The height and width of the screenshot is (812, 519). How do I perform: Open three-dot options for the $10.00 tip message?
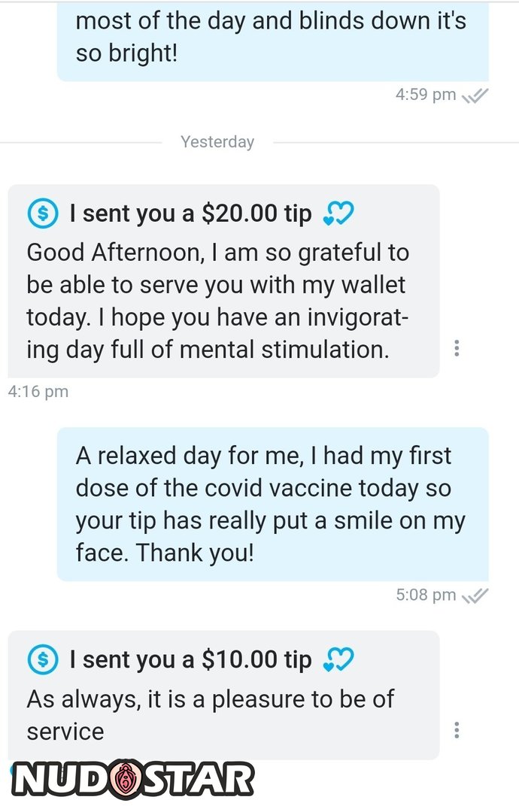click(x=457, y=730)
